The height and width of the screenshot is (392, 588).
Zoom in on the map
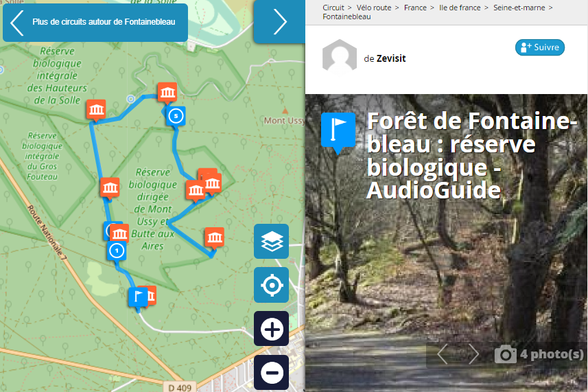point(272,329)
